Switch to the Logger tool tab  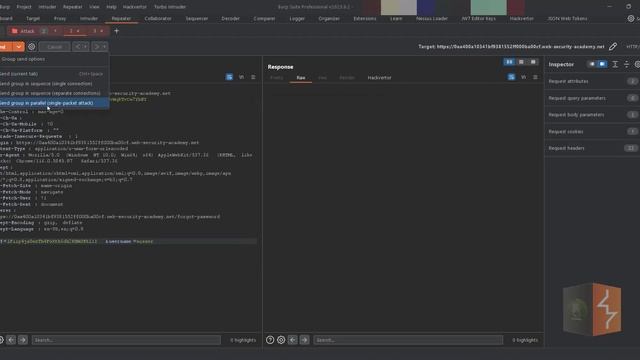[297, 18]
